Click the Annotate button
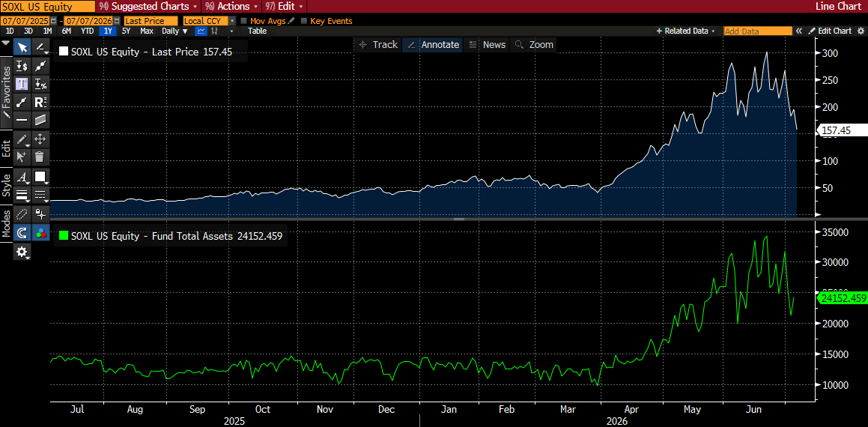The width and height of the screenshot is (868, 427). click(434, 45)
